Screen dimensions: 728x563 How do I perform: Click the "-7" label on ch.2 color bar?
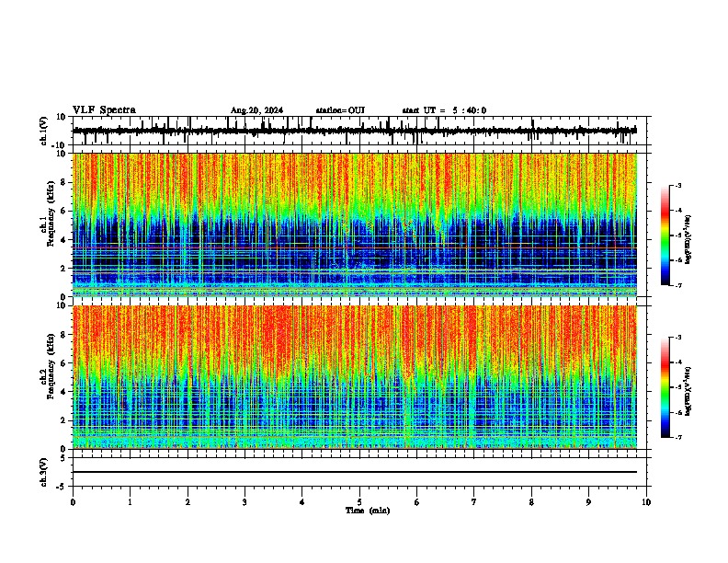(677, 438)
